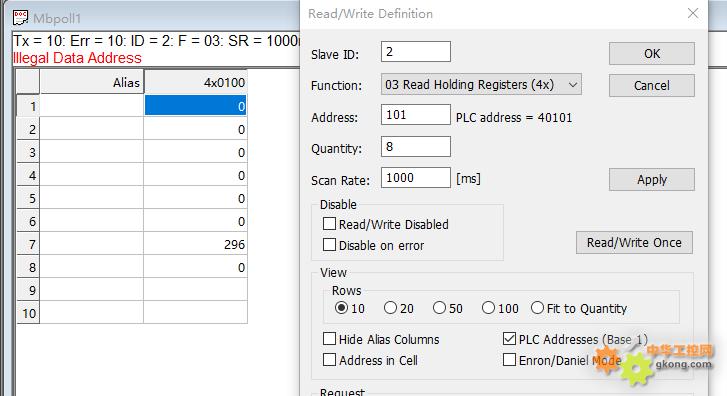The image size is (727, 396).
Task: Enable the Read/Write Disabled checkbox
Action: (x=329, y=224)
